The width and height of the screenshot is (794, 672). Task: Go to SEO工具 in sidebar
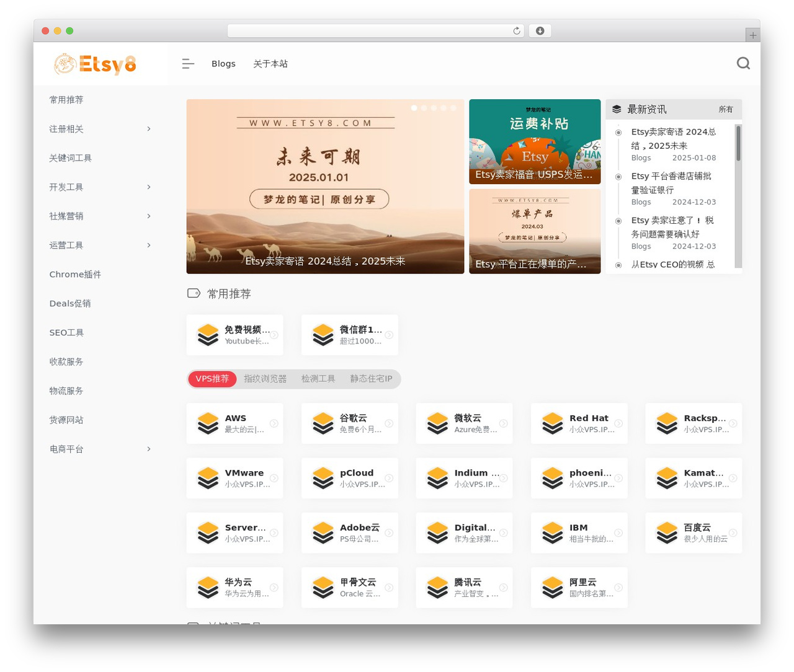click(x=66, y=333)
